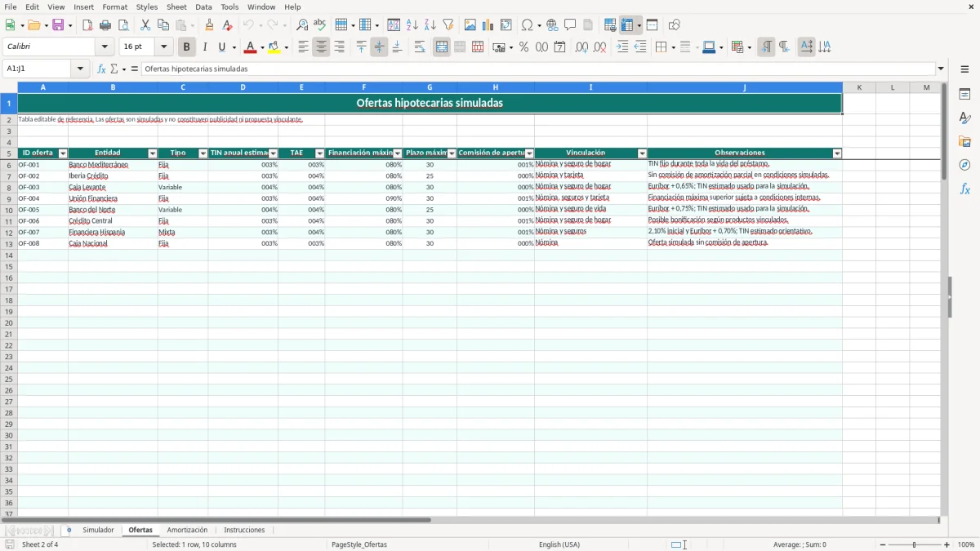
Task: Apply the yellow background highlight color
Action: (274, 47)
